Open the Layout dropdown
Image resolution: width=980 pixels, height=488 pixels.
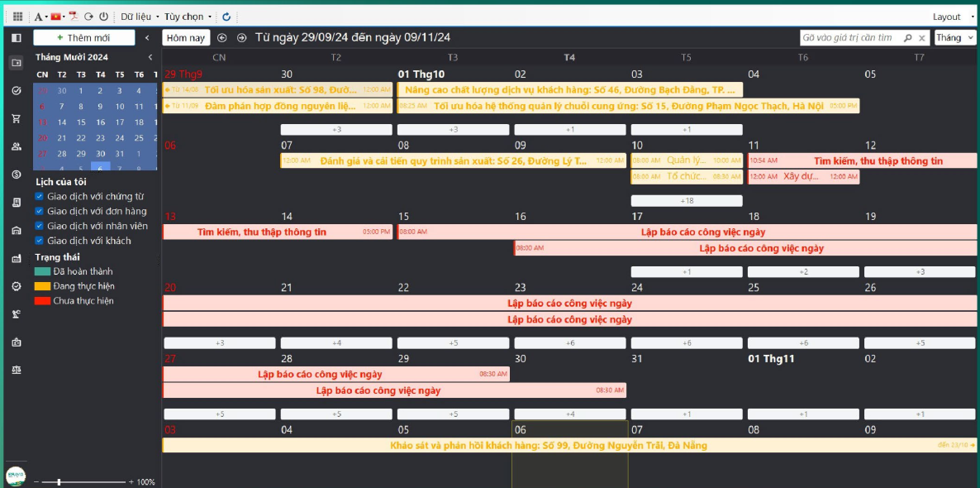[x=951, y=17]
